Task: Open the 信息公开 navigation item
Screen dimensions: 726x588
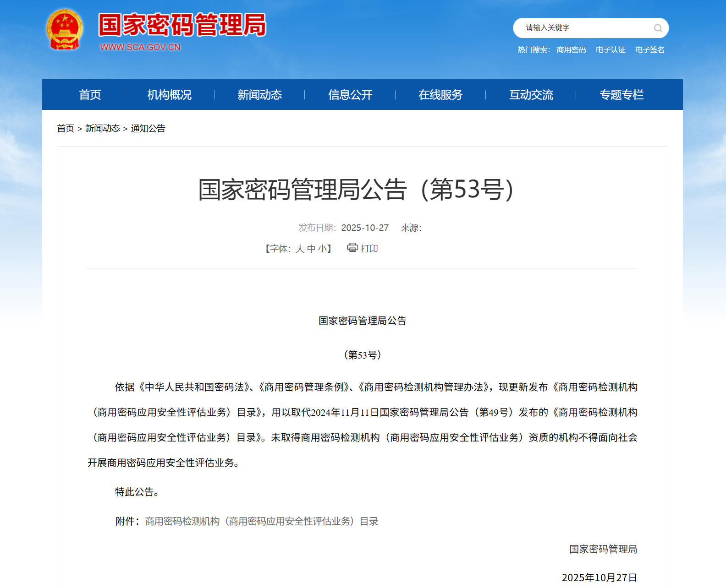Action: (350, 95)
